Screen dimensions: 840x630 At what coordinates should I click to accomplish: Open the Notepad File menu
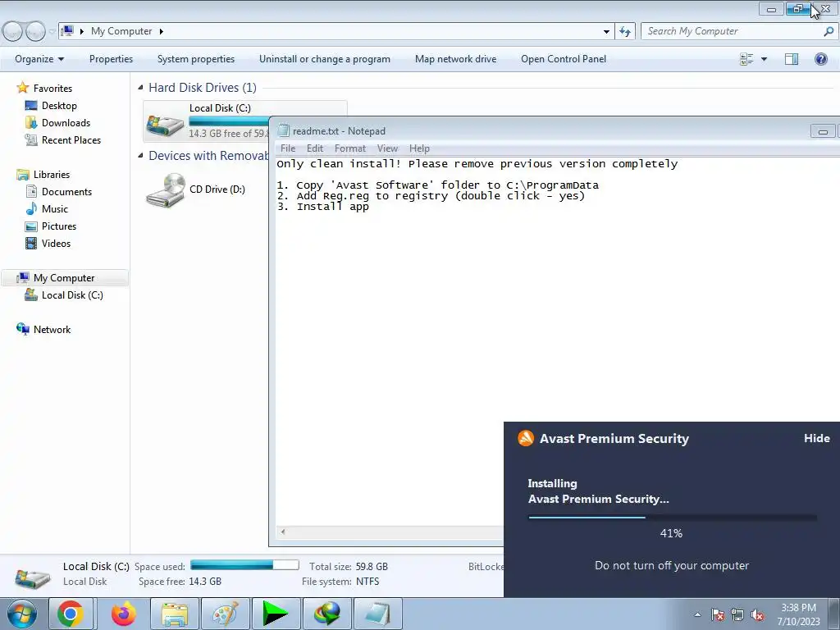tap(288, 148)
